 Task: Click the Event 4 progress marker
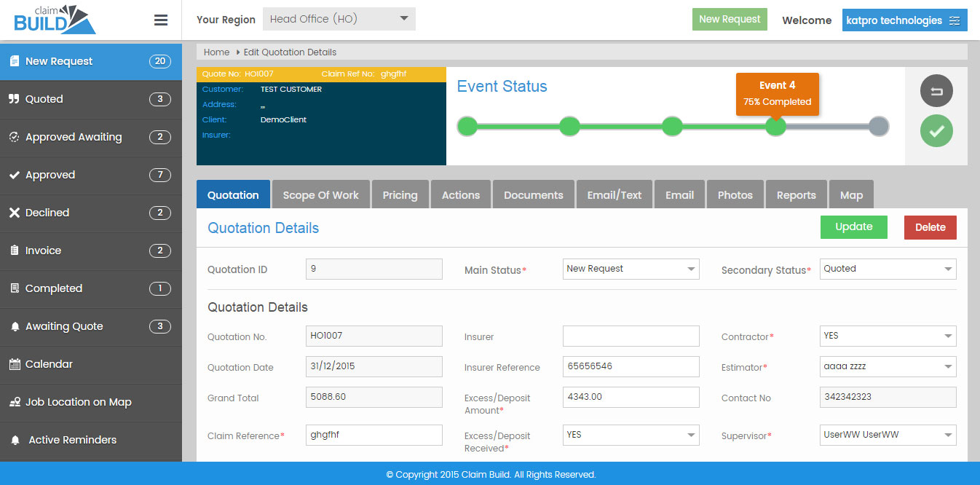click(x=775, y=127)
